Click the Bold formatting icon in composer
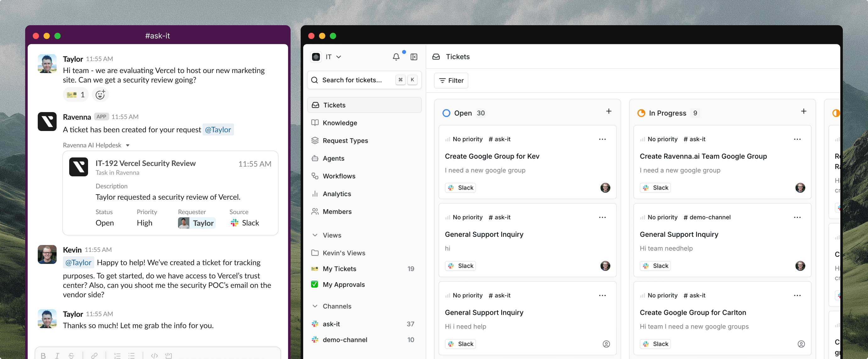Image resolution: width=868 pixels, height=359 pixels. point(43,355)
